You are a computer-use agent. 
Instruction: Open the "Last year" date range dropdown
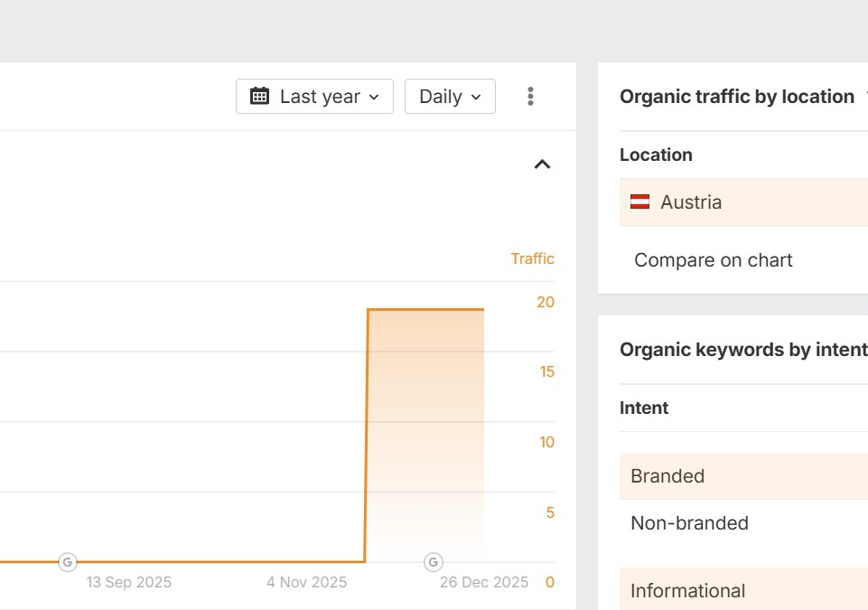pos(314,97)
